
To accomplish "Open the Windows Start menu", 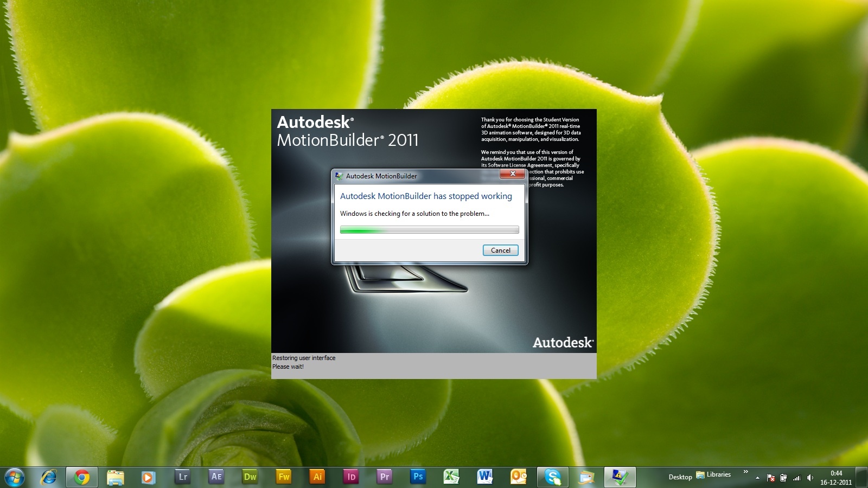I will 15,477.
